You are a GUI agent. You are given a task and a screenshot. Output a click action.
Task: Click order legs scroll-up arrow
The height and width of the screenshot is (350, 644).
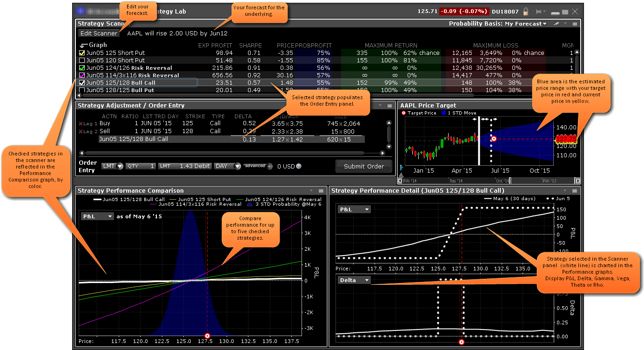click(x=389, y=123)
